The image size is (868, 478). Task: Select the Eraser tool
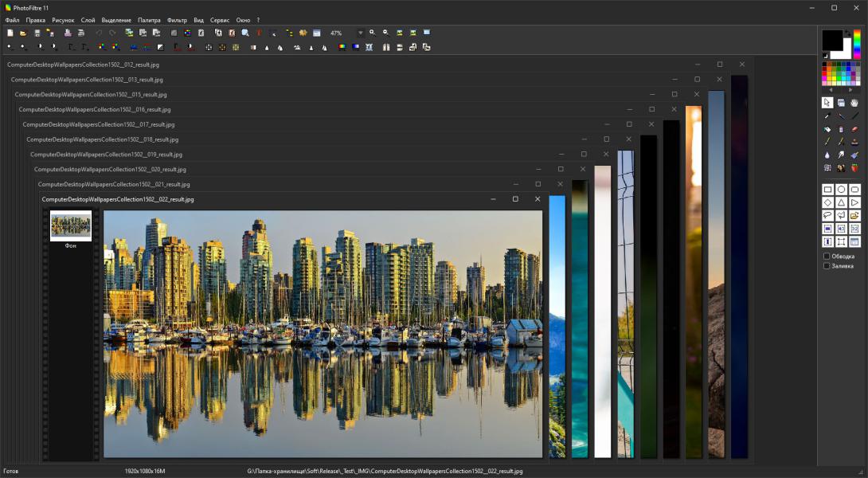(854, 129)
